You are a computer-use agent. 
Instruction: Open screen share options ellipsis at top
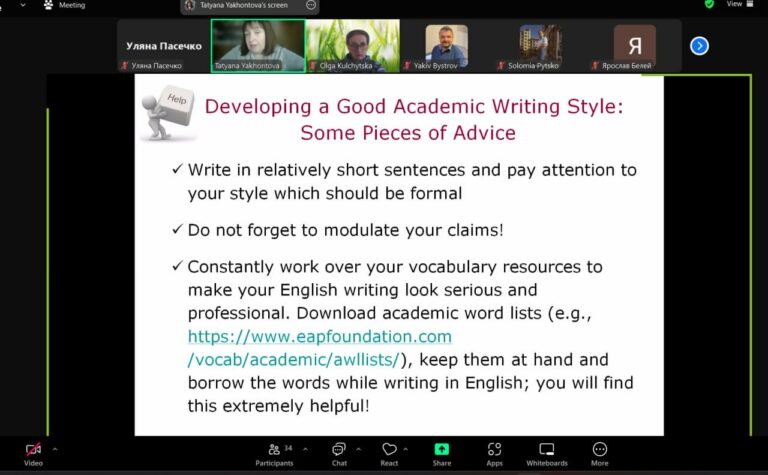click(311, 5)
